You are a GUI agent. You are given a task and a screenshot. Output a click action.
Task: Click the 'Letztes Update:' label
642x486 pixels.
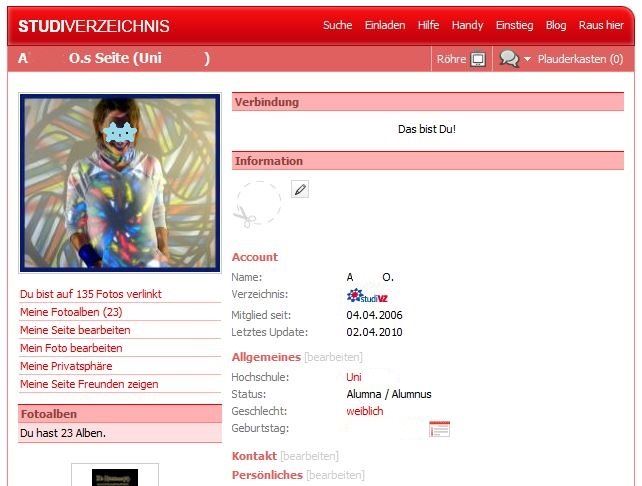(x=269, y=332)
